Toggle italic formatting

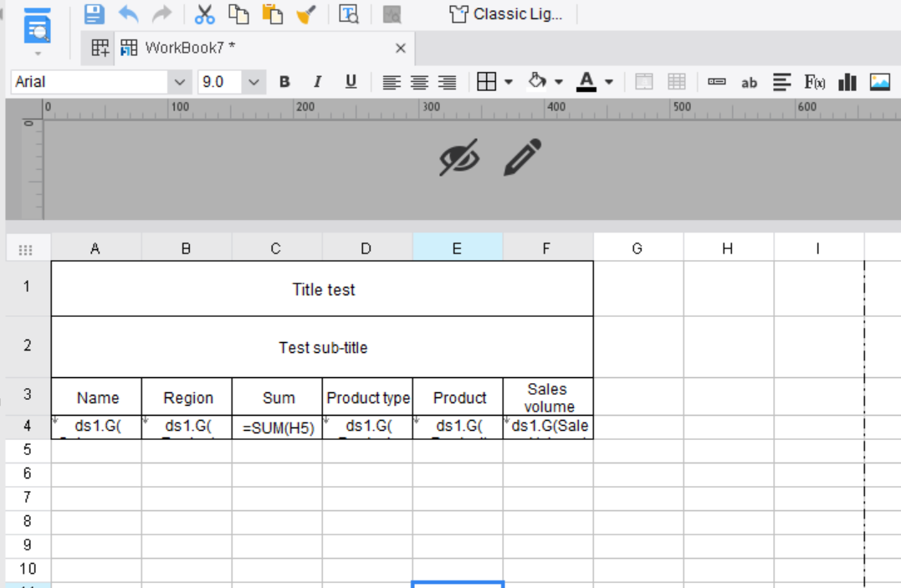pyautogui.click(x=317, y=82)
